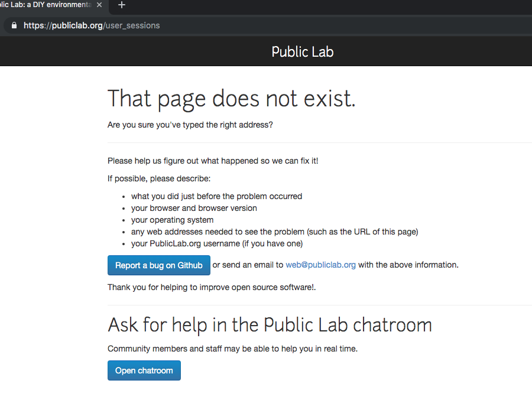Select the Public Lab tab title
The image size is (532, 400).
(46, 5)
